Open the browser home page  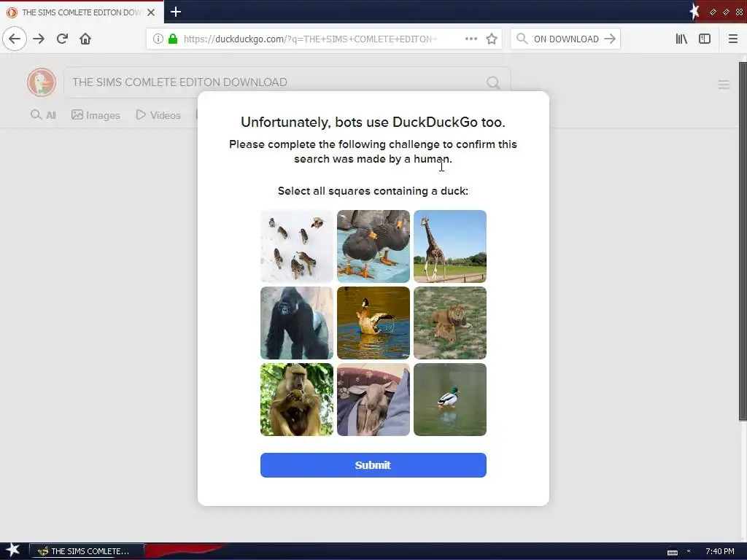pos(85,39)
